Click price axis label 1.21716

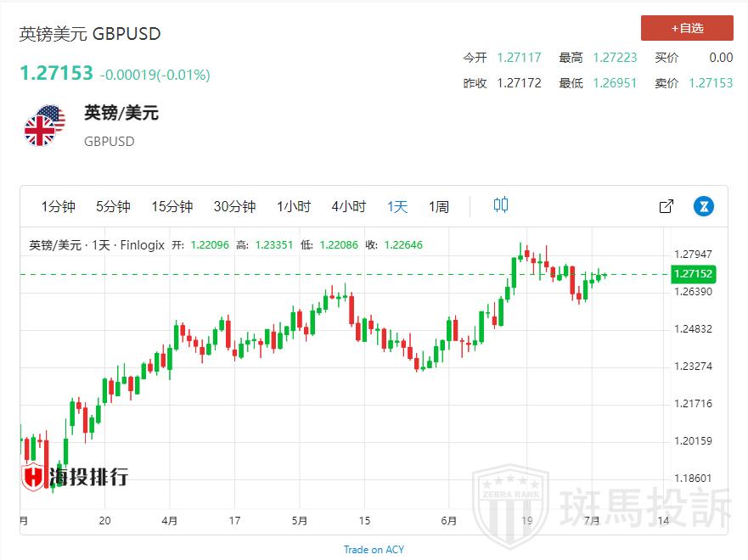click(x=693, y=404)
